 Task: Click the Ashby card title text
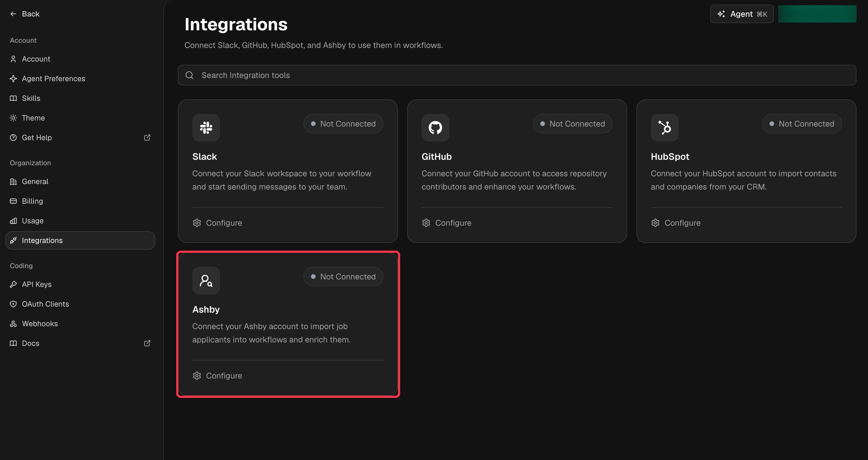[206, 310]
